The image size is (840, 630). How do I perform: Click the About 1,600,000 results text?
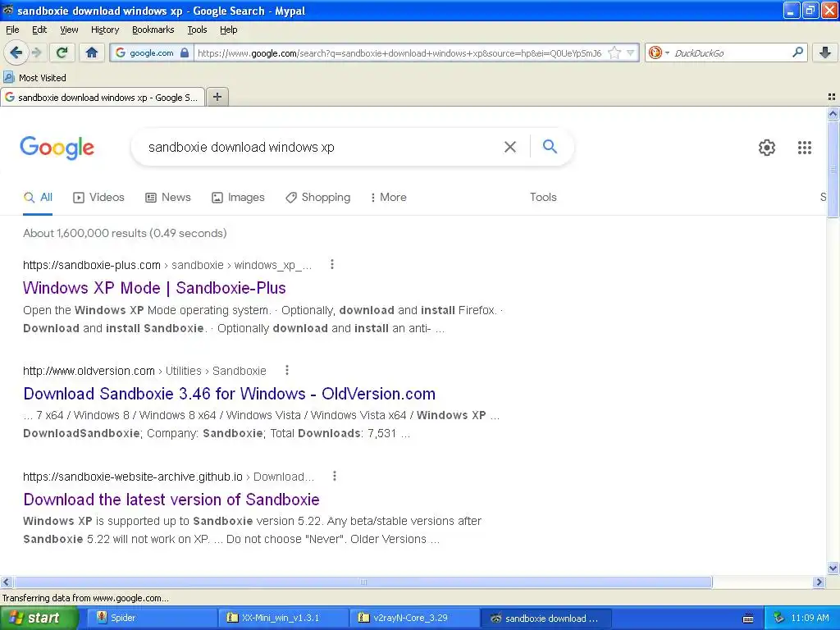pos(125,233)
